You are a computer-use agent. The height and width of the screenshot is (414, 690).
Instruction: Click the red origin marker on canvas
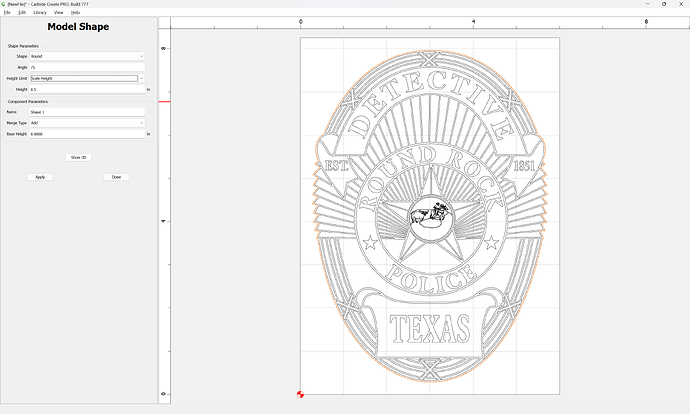click(x=301, y=394)
